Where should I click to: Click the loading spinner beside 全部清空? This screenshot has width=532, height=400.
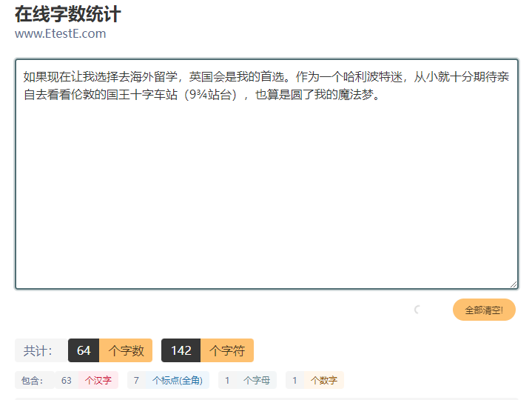tap(417, 310)
